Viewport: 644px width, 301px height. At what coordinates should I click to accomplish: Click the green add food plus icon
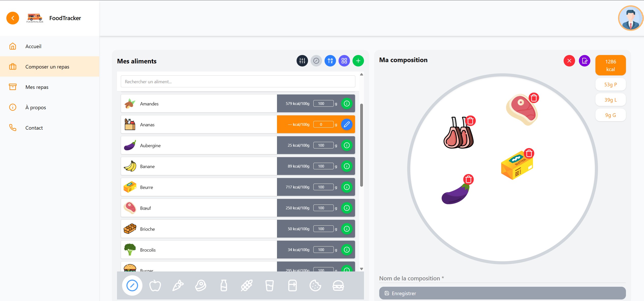coord(358,61)
